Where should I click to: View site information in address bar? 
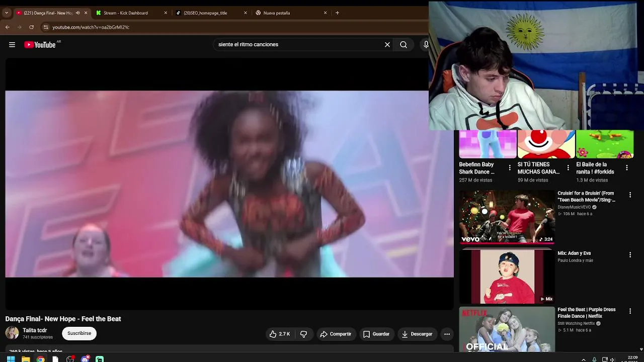[x=46, y=27]
